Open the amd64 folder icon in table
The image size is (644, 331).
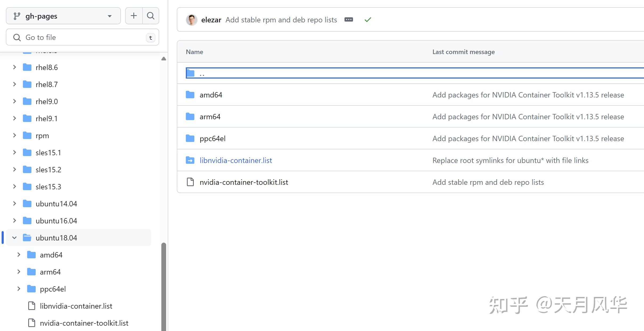(x=190, y=95)
